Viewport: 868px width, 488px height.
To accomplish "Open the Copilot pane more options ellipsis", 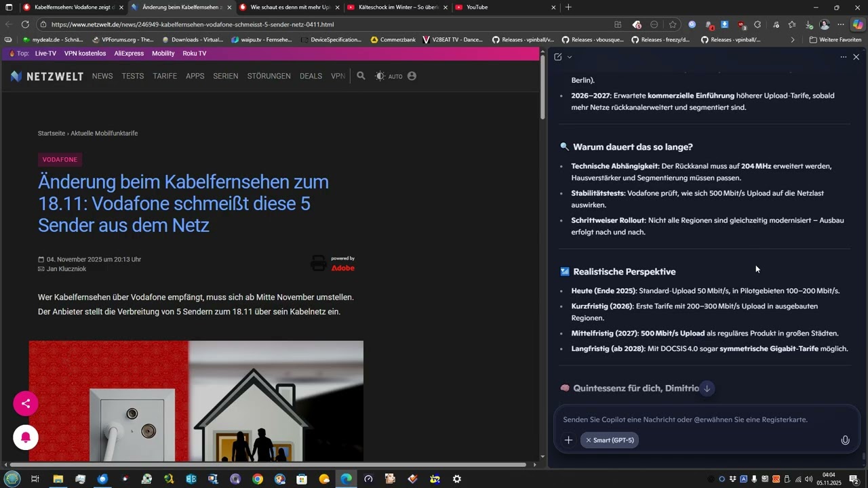I will (x=844, y=57).
